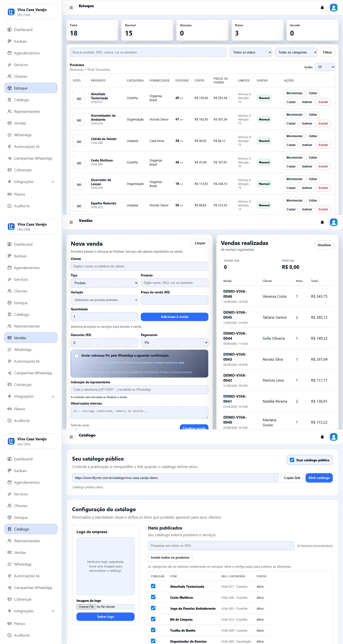Open the Tipo dropdown set to Produto
Screen dimensions: 343x644
click(x=104, y=283)
